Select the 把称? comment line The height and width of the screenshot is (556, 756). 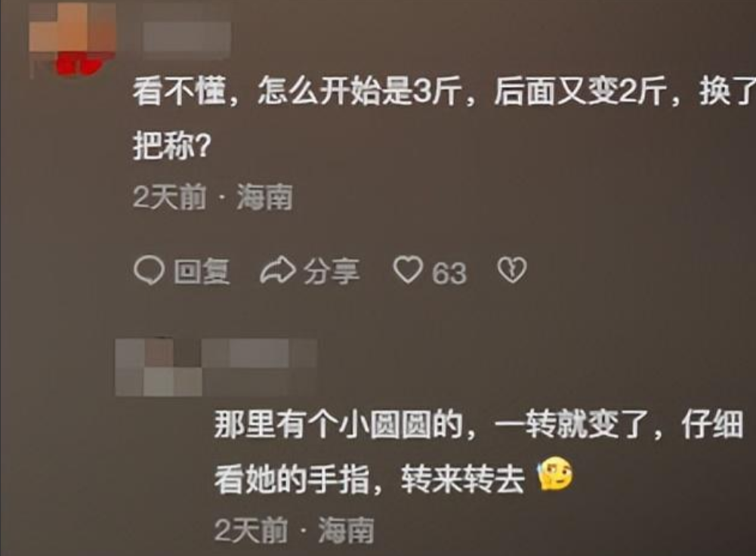click(x=171, y=146)
